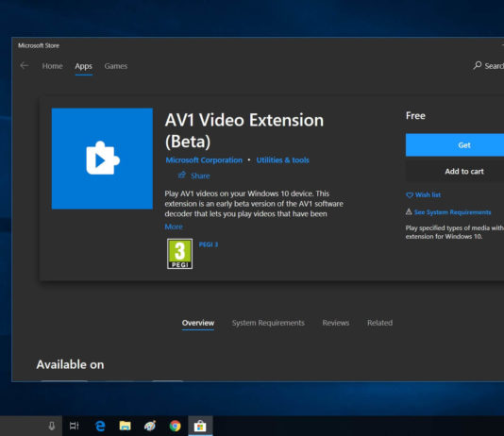Click the PEGI 3 rating badge
This screenshot has height=436, width=504.
(x=180, y=254)
